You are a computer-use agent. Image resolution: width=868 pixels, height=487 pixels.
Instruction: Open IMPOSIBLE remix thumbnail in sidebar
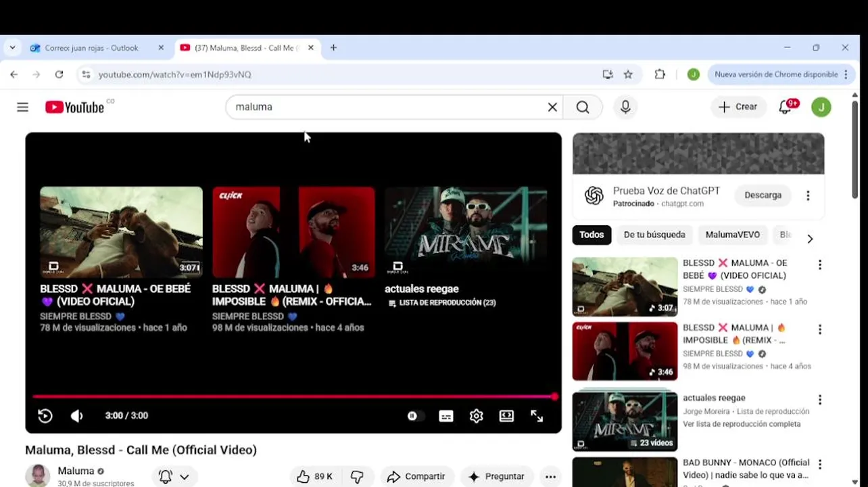pyautogui.click(x=625, y=351)
